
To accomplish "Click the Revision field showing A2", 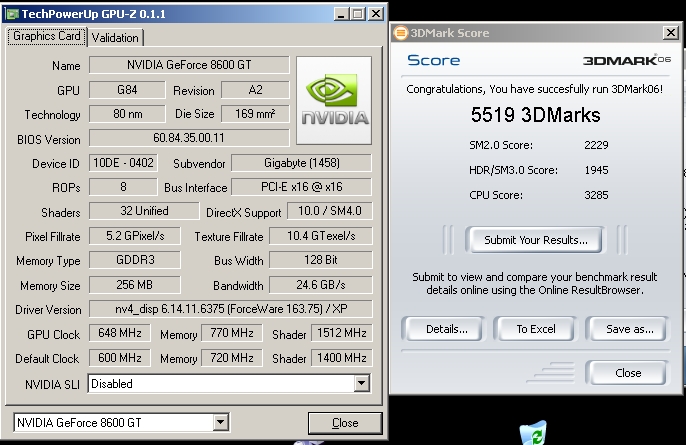I will pos(255,90).
